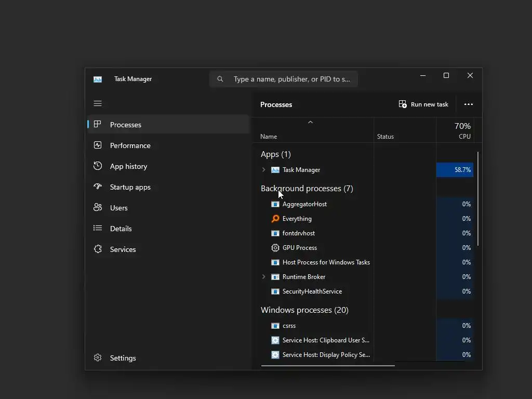Click the csrss process icon
532x399 pixels.
pyautogui.click(x=275, y=326)
